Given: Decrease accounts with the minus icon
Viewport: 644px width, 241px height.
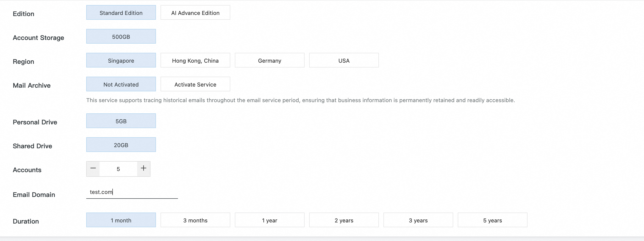Looking at the screenshot, I should [x=93, y=168].
